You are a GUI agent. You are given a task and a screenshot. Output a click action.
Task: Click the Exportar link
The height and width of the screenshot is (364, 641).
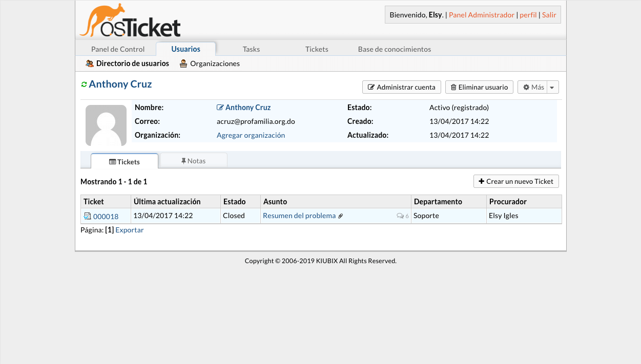(130, 230)
